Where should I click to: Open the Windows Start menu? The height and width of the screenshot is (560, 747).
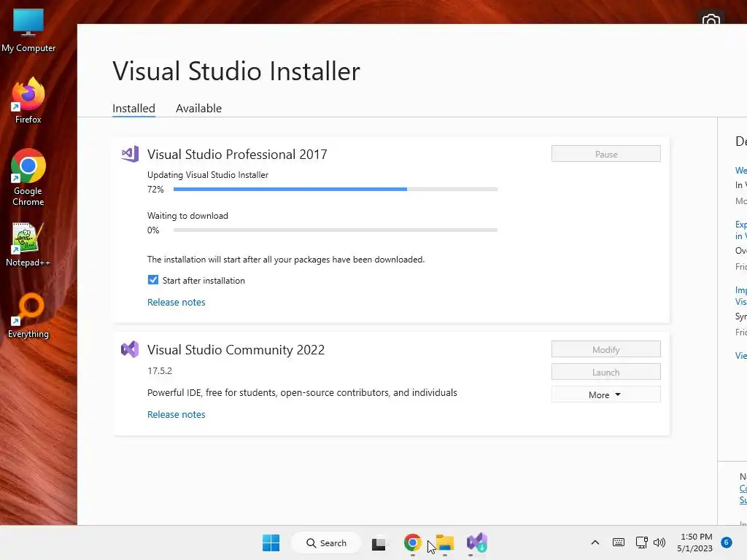[271, 542]
